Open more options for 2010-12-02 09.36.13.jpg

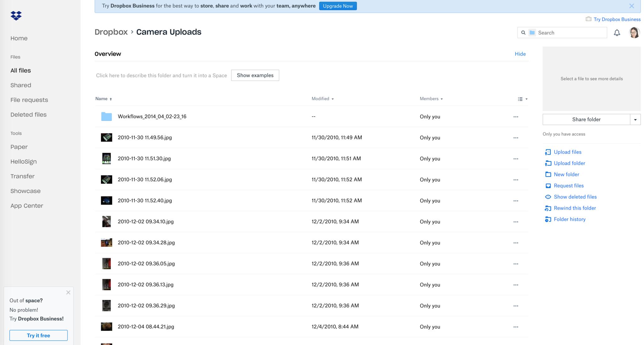pyautogui.click(x=516, y=285)
